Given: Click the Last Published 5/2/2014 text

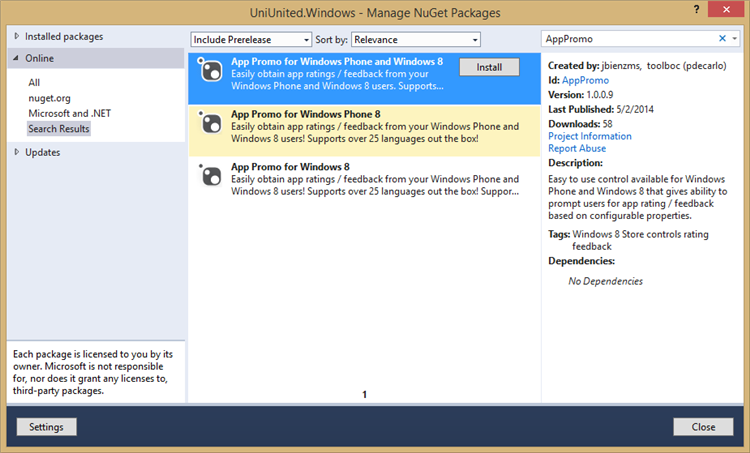Looking at the screenshot, I should [601, 109].
